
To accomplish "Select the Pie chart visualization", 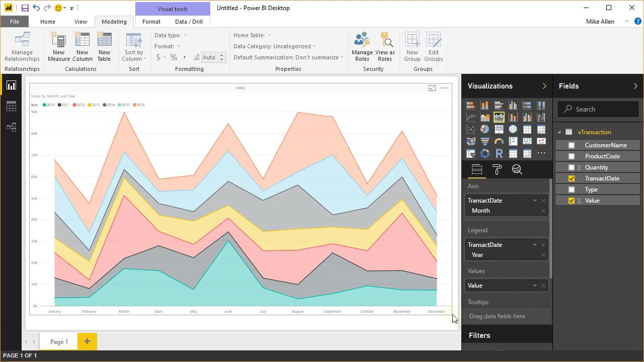I will pyautogui.click(x=485, y=129).
